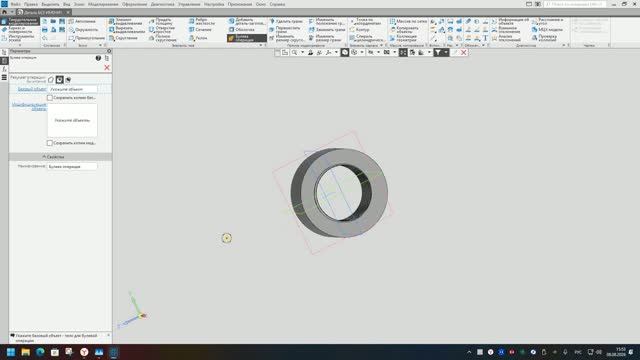
Task: Toggle the shaded display mode button
Action: (345, 53)
